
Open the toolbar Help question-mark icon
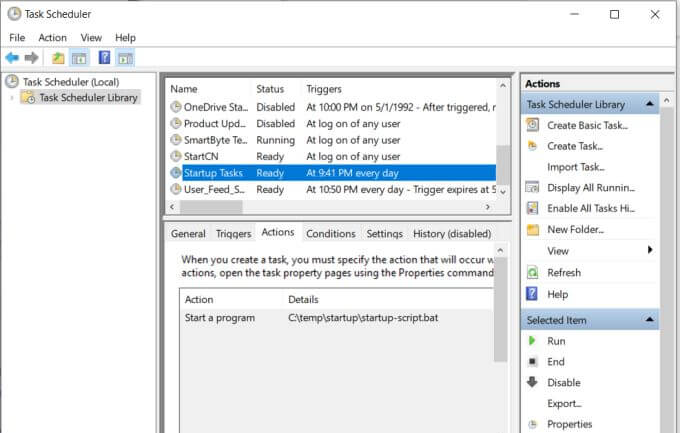click(x=105, y=57)
